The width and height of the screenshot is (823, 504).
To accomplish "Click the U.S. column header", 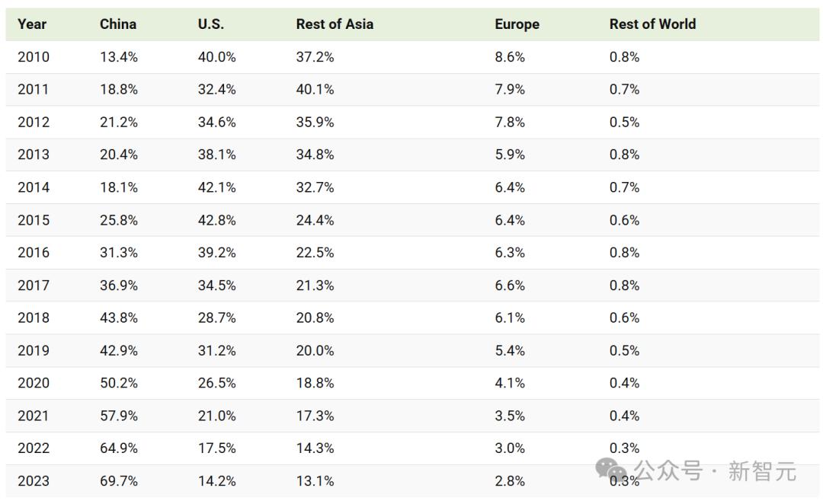I will point(211,24).
